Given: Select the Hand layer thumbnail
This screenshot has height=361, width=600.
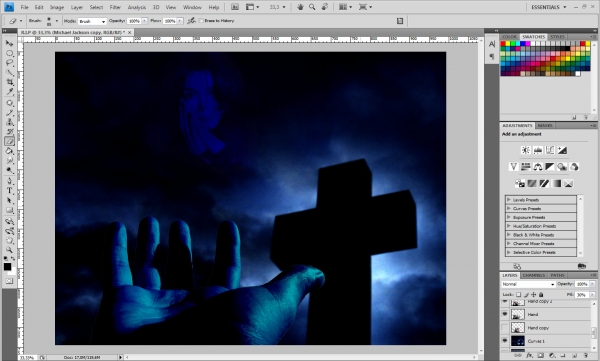Looking at the screenshot, I should click(518, 314).
